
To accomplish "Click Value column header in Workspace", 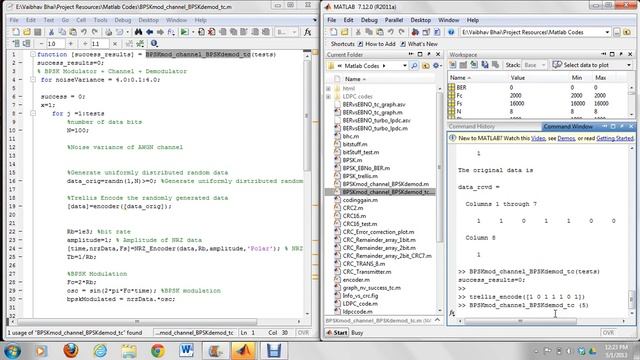I will pyautogui.click(x=518, y=78).
